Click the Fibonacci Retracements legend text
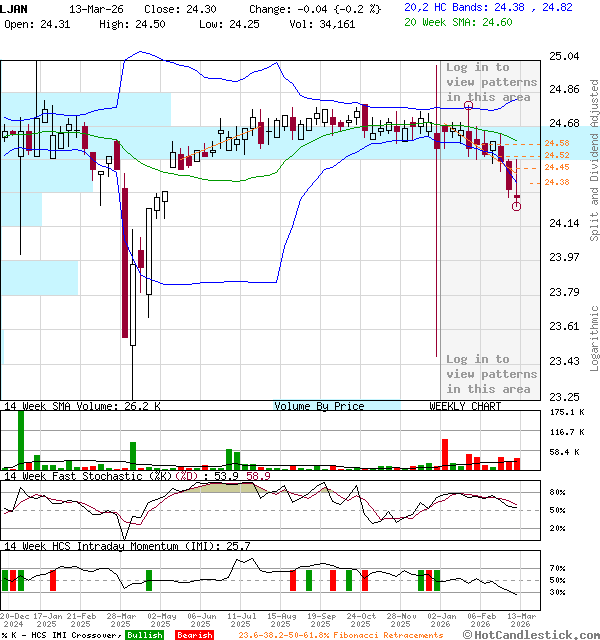The image size is (600, 640). [x=341, y=635]
